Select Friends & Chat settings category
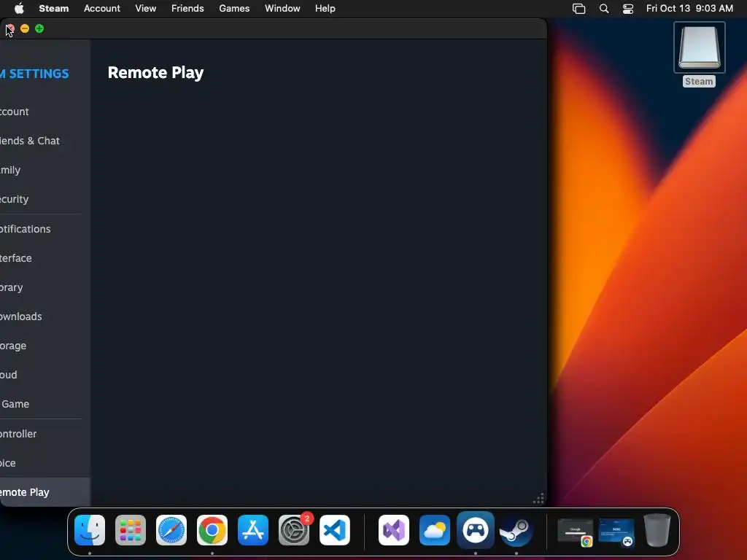The width and height of the screenshot is (747, 560). (x=43, y=141)
